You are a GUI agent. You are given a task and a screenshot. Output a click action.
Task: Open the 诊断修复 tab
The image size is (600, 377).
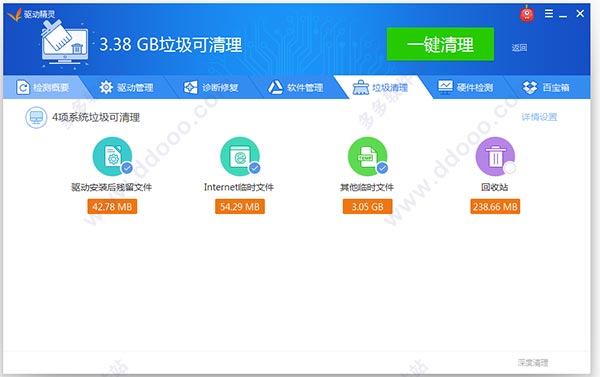[211, 88]
